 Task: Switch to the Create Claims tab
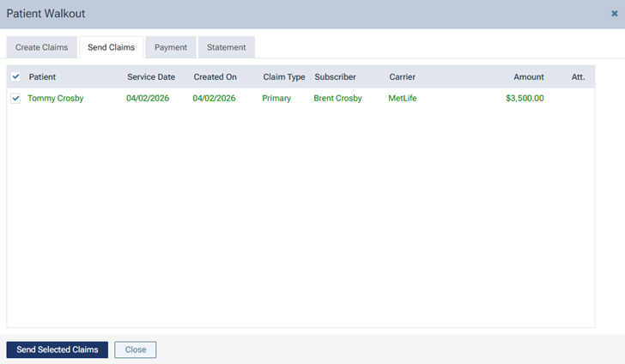click(41, 47)
